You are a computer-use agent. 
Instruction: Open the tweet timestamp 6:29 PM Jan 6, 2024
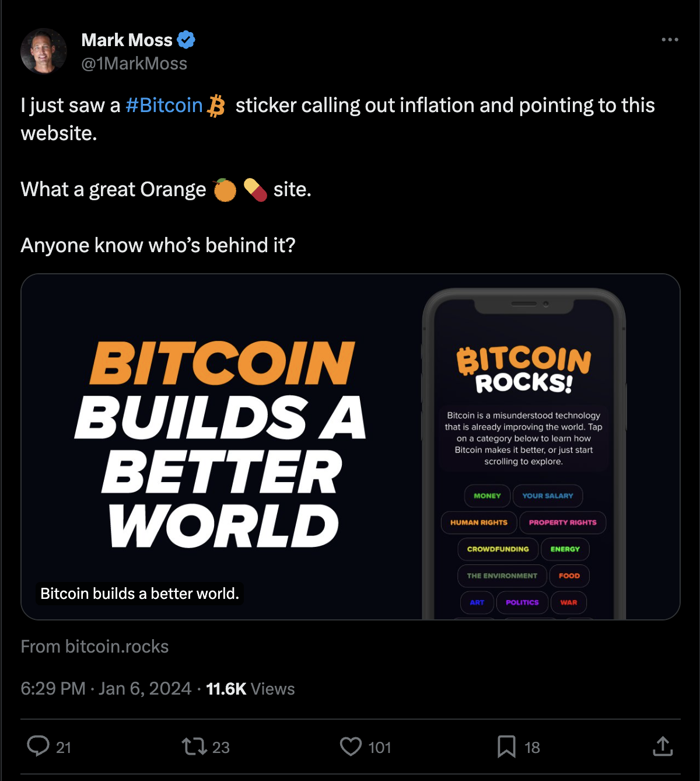tap(106, 689)
